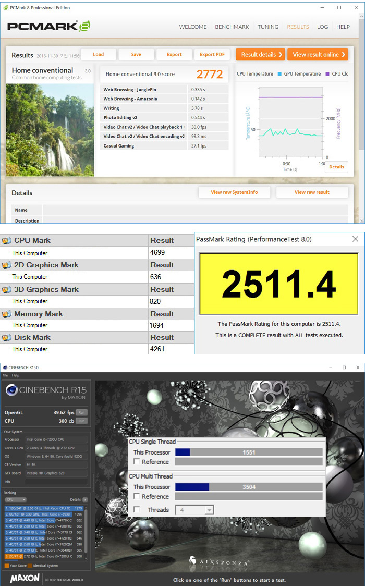Click the Home conventional waterfall thumbnail

50,129
